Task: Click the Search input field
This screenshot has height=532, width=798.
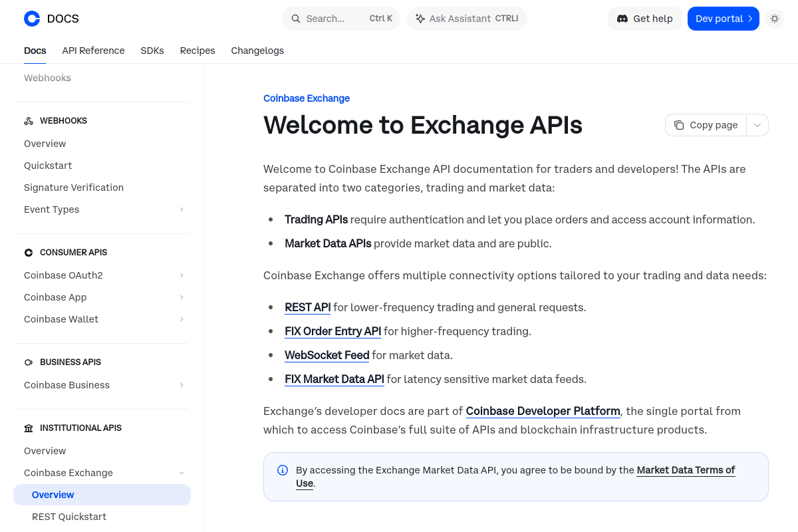Action: (340, 19)
